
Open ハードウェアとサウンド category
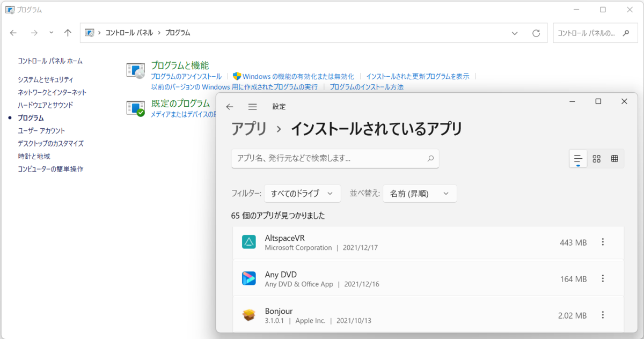click(x=46, y=105)
